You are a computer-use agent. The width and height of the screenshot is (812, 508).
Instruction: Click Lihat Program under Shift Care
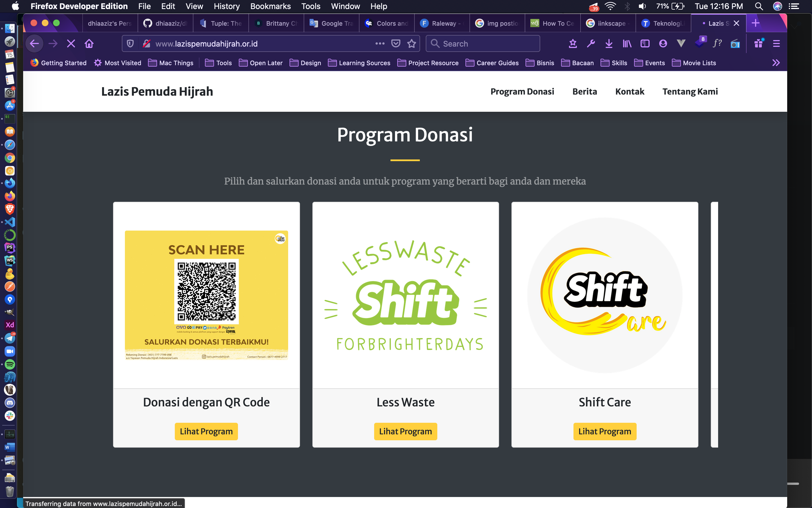pos(605,432)
